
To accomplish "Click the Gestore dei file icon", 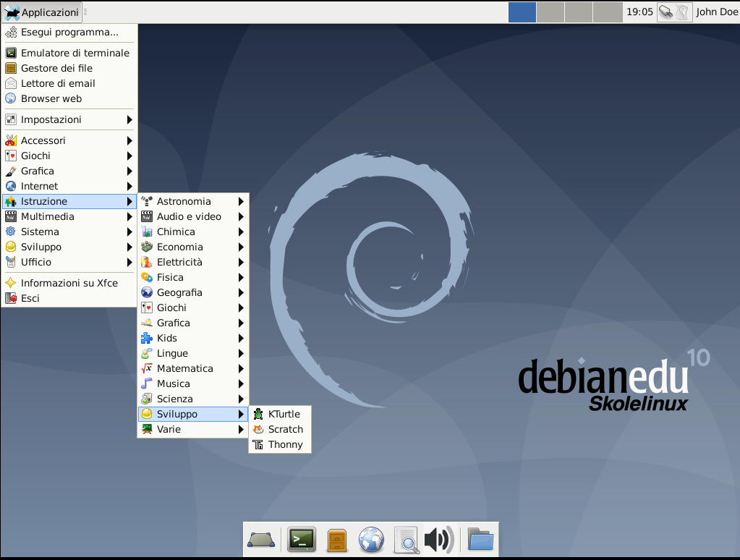I will coord(10,68).
